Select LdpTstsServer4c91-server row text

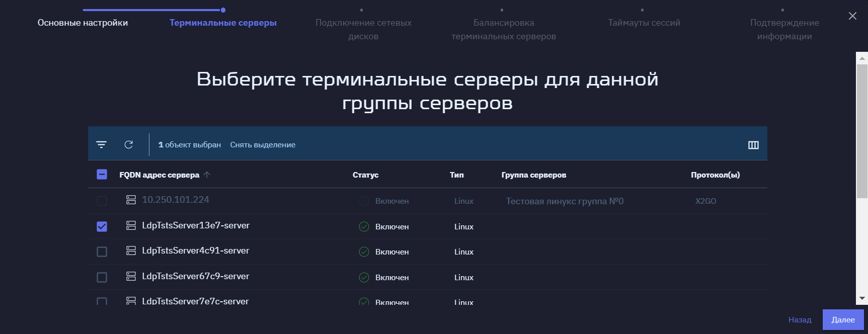(x=196, y=251)
